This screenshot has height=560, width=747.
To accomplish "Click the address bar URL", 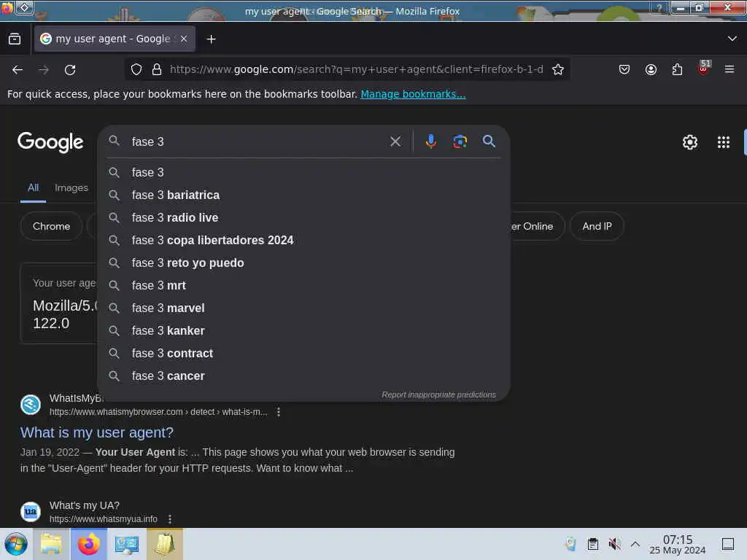I will (x=356, y=69).
